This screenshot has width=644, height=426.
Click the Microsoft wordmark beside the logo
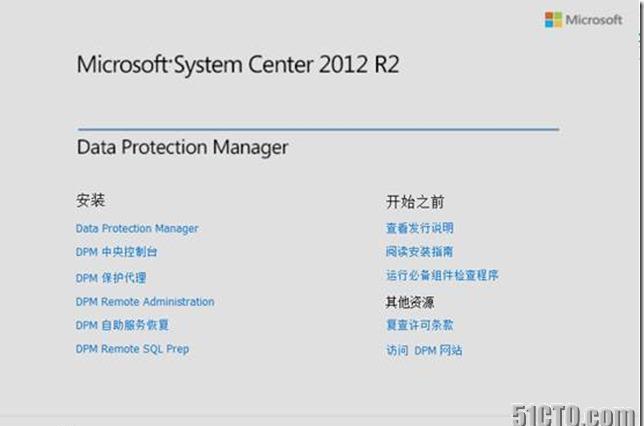[x=594, y=20]
